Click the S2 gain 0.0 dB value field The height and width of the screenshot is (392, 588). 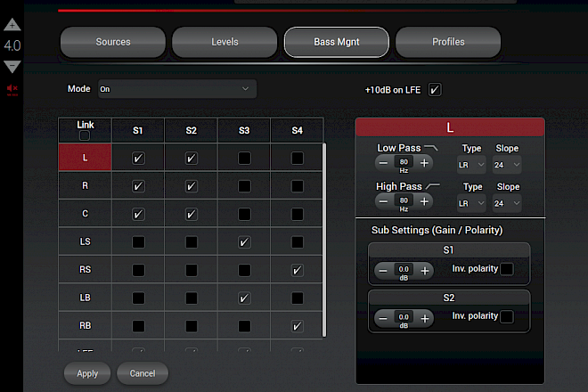pos(404,317)
